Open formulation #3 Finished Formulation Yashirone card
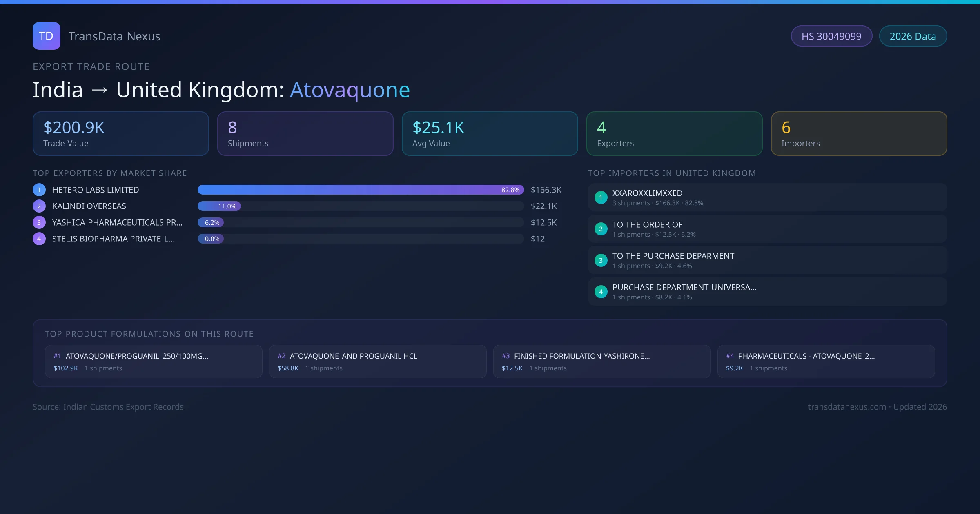This screenshot has height=514, width=980. [x=601, y=361]
